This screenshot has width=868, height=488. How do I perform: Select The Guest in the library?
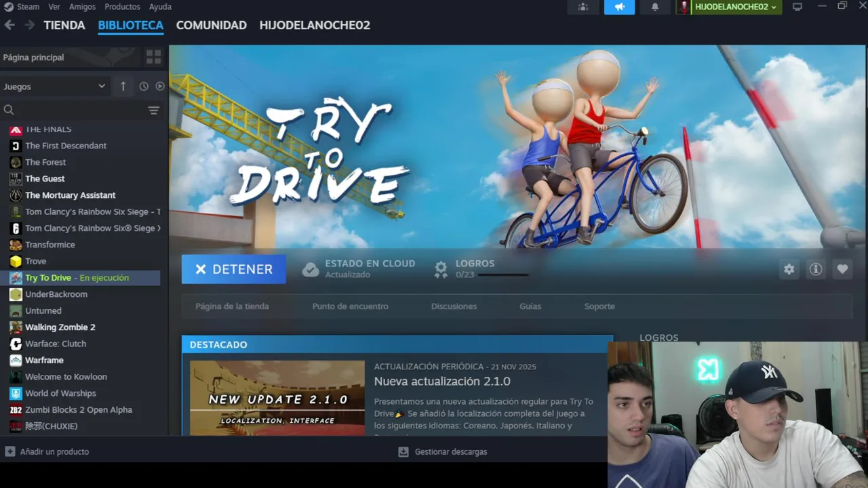(x=45, y=178)
